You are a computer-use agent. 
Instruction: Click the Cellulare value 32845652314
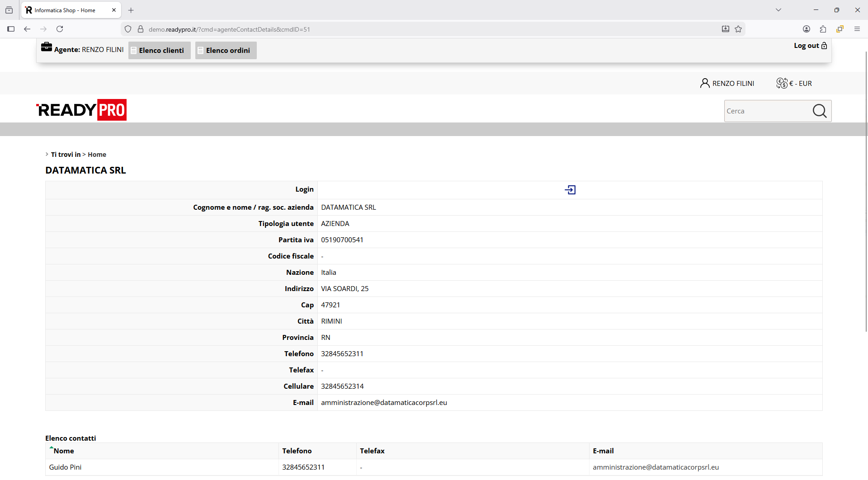point(342,386)
